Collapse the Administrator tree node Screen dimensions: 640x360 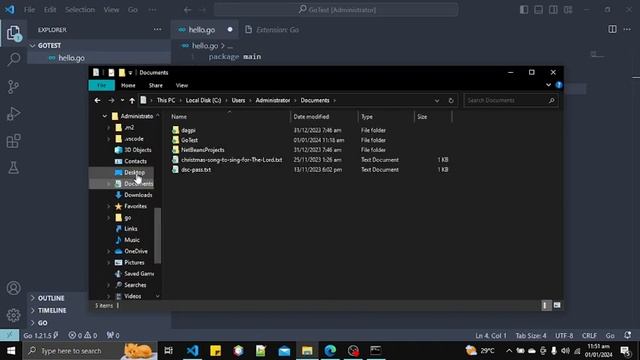(104, 116)
